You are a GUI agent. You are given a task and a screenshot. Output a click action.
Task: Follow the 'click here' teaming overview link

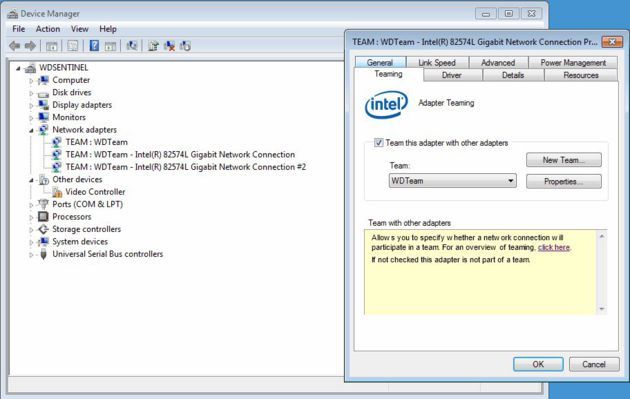(554, 248)
